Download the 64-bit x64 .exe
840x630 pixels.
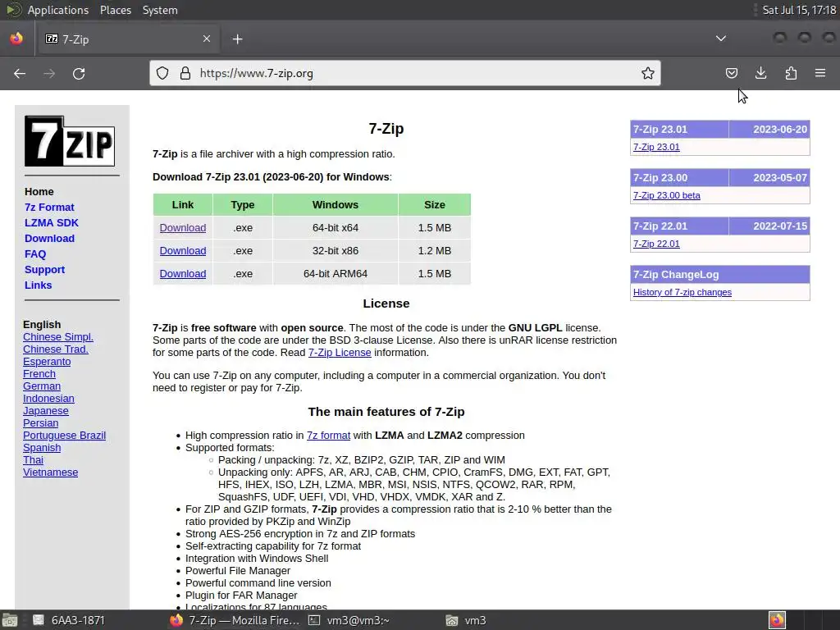pos(183,228)
